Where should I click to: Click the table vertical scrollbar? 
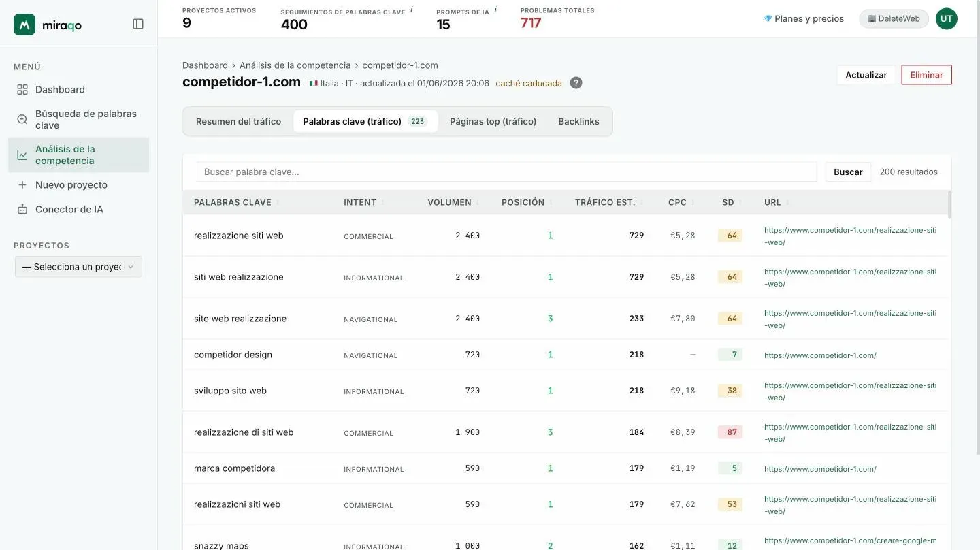[x=949, y=204]
